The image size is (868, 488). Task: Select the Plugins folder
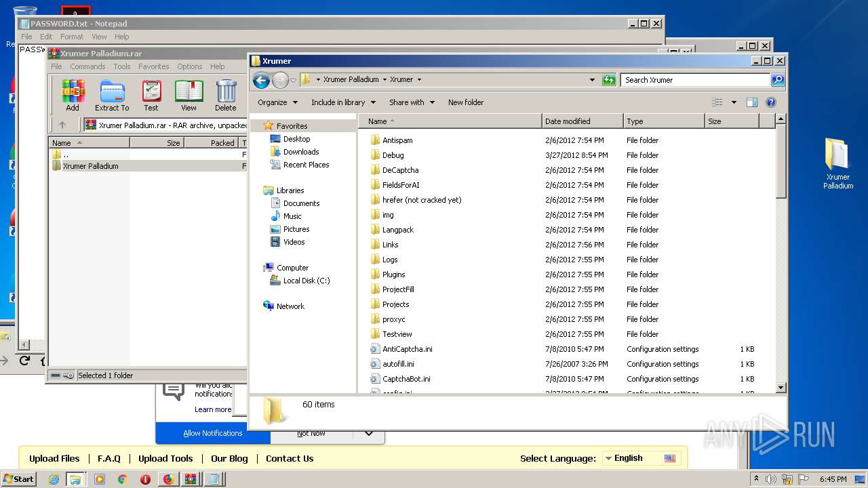(393, 274)
